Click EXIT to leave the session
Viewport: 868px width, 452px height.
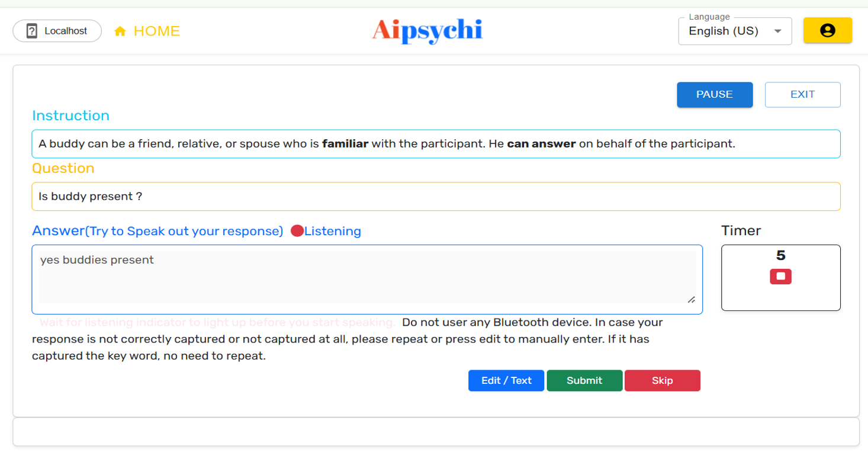tap(802, 94)
